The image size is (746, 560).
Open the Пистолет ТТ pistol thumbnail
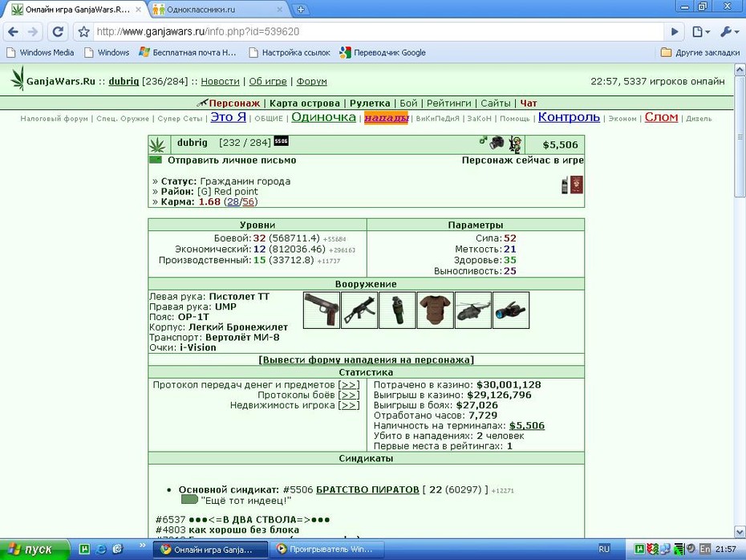(322, 310)
